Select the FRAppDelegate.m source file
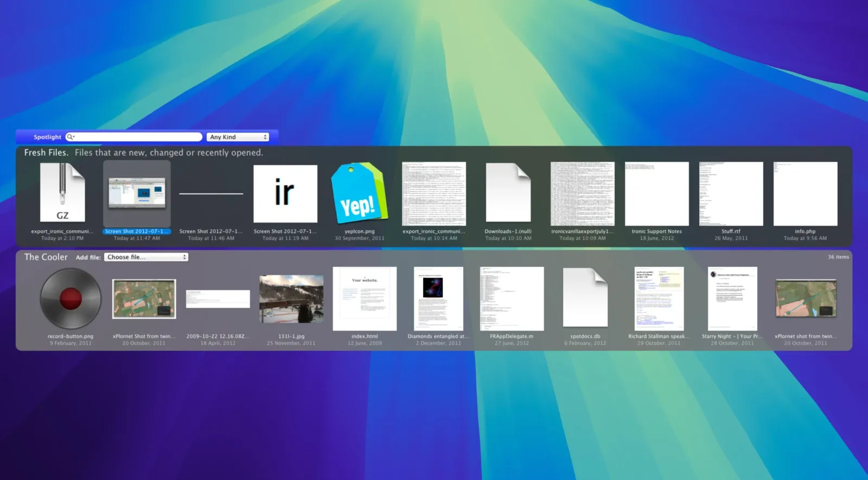 pos(512,299)
